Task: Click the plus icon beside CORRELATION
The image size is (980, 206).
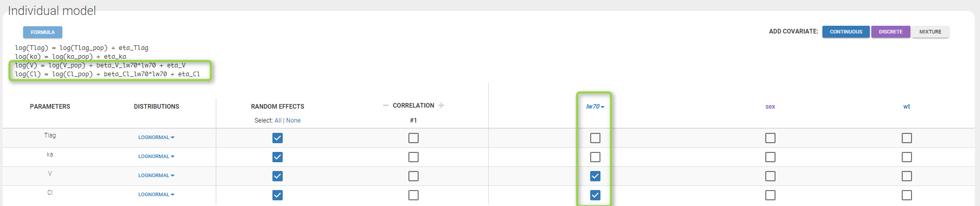Action: pos(441,106)
